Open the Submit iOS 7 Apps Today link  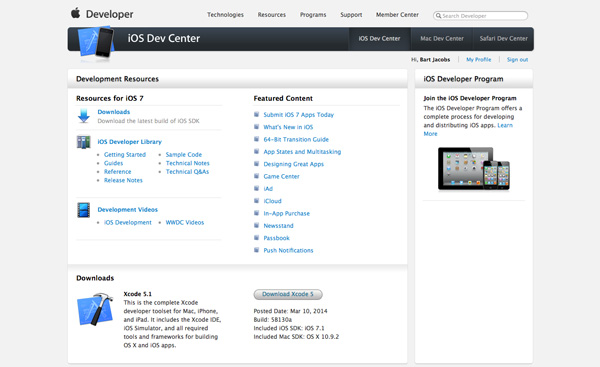(298, 115)
